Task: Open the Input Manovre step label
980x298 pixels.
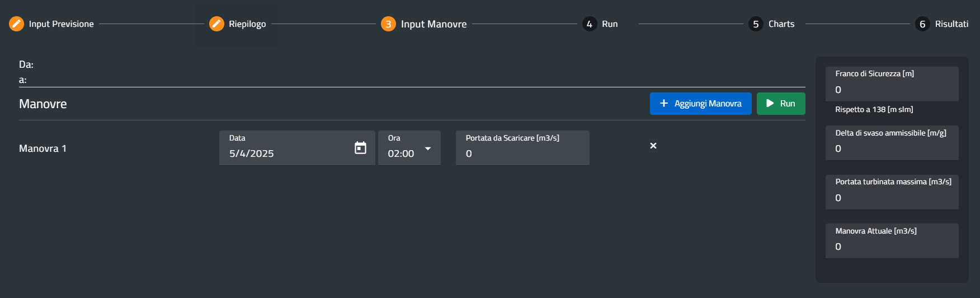Action: [434, 24]
